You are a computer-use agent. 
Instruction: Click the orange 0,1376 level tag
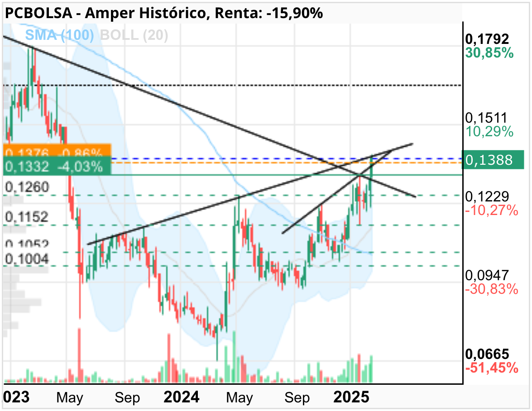point(57,150)
